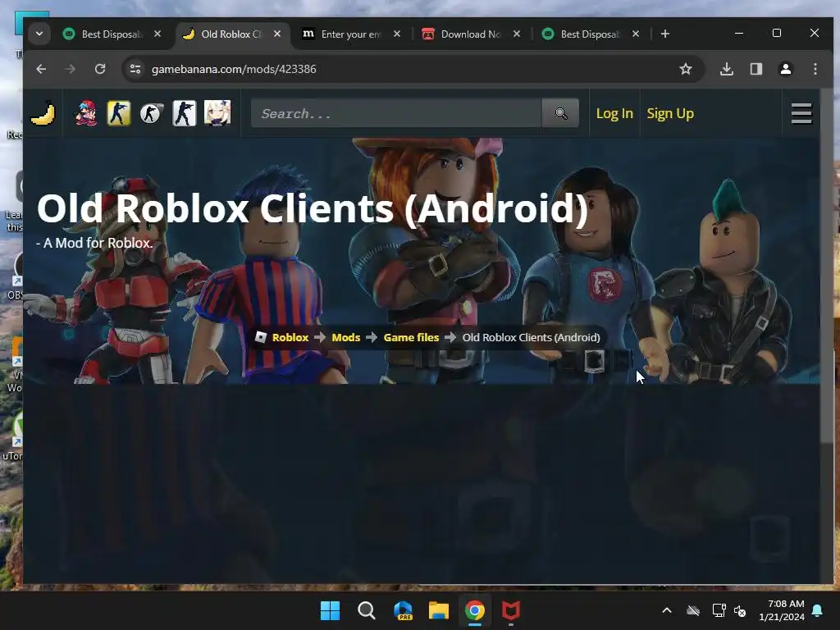Open Chrome side panel
840x630 pixels.
[756, 69]
